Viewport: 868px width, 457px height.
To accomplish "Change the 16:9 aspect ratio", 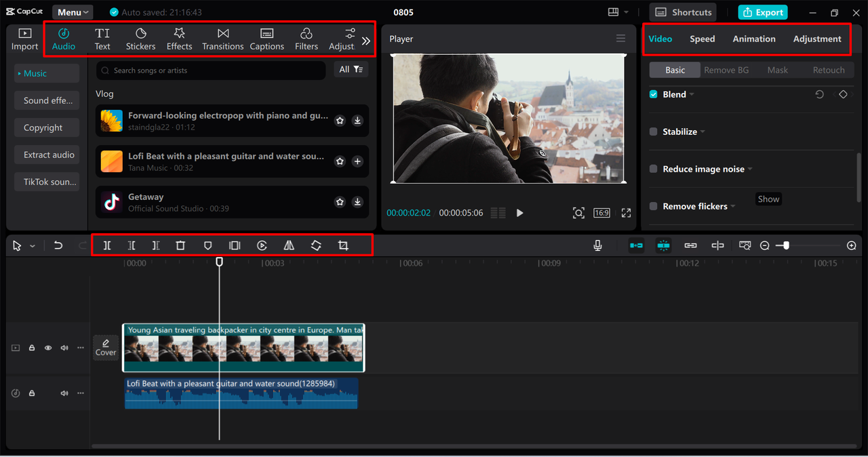I will 601,213.
